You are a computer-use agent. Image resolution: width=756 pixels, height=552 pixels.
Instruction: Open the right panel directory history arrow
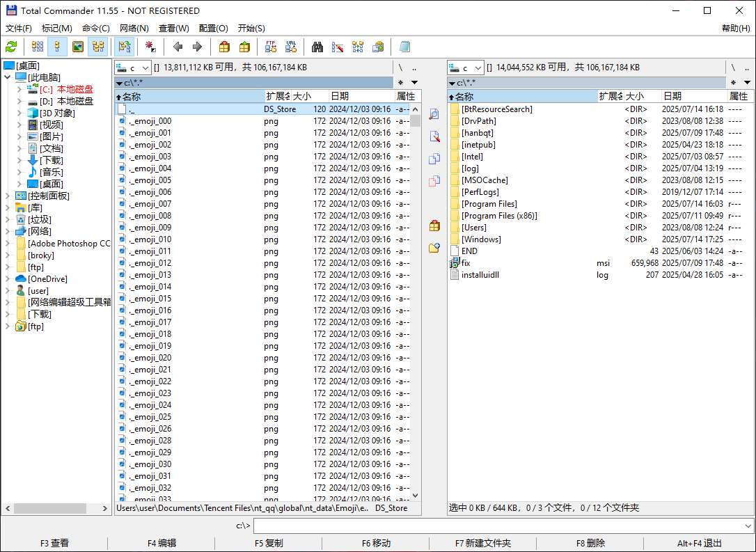(747, 82)
